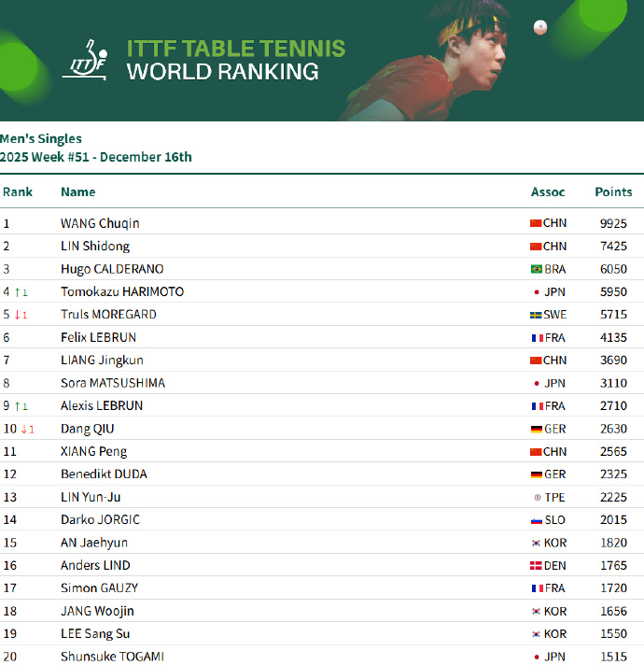Image resolution: width=644 pixels, height=665 pixels.
Task: Open Hugo CALDERANO's player entry
Action: [x=112, y=269]
